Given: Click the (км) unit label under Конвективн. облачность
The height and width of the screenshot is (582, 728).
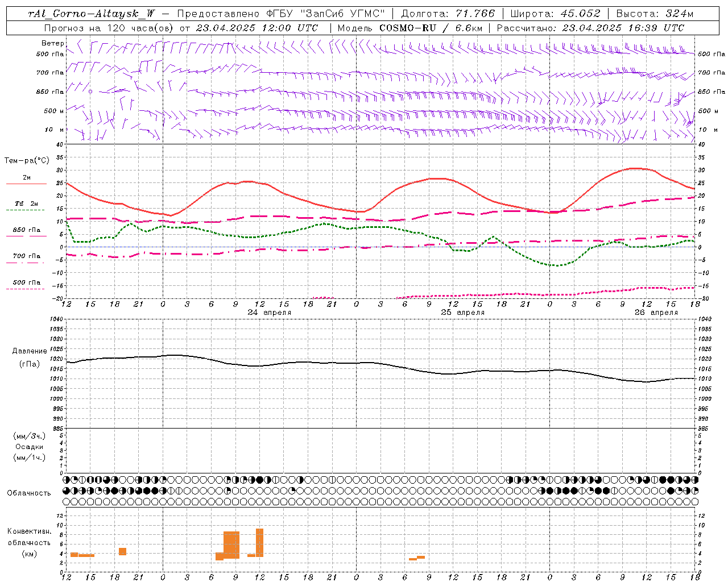Looking at the screenshot, I should click(30, 554).
